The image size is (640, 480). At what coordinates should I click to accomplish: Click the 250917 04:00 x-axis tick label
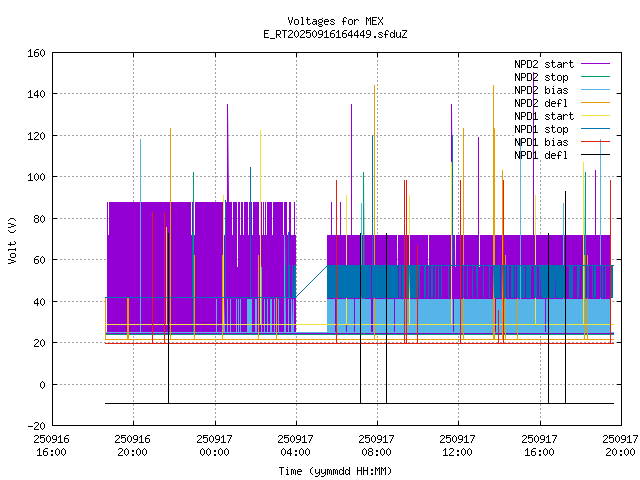tap(296, 444)
